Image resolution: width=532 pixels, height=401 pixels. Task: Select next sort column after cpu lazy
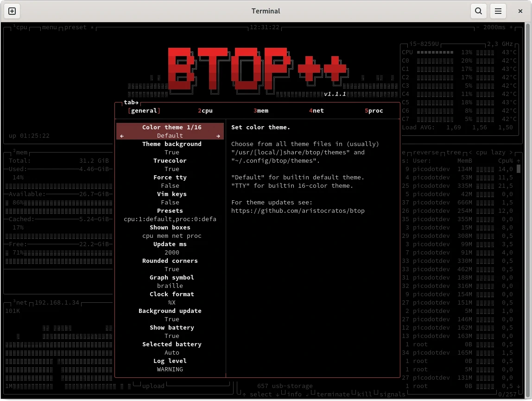[x=511, y=153]
